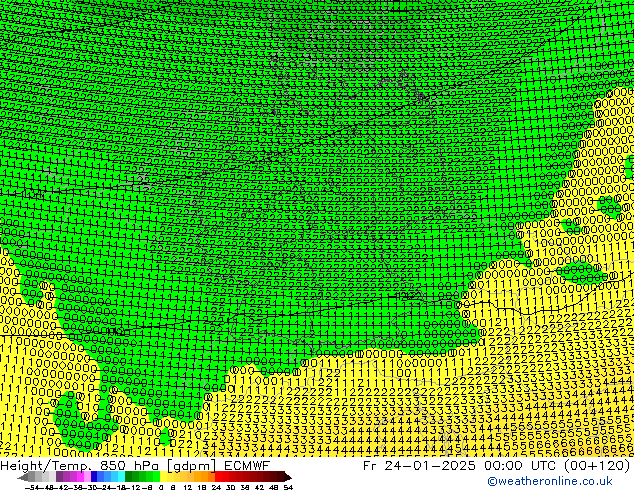Click the 'Fr 24-01-2025 00:00 UTC (00+120)' timestamp
This screenshot has height=490, width=634.
click(x=496, y=466)
